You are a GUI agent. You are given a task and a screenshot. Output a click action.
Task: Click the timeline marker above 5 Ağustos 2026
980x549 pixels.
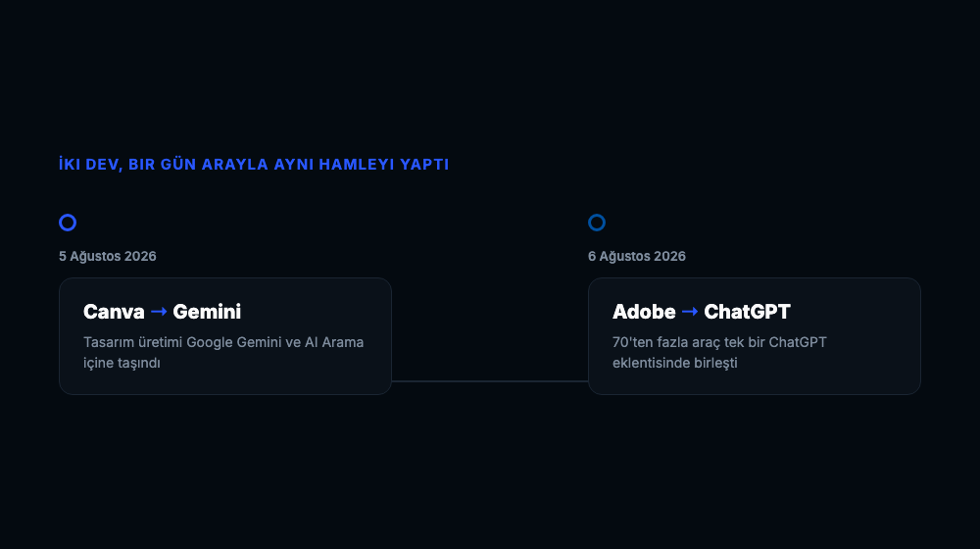(x=68, y=223)
